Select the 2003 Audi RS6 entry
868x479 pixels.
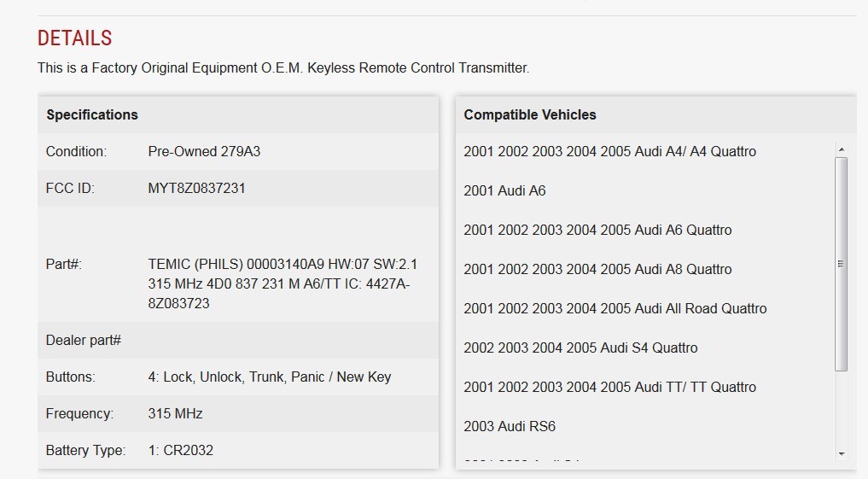point(510,426)
